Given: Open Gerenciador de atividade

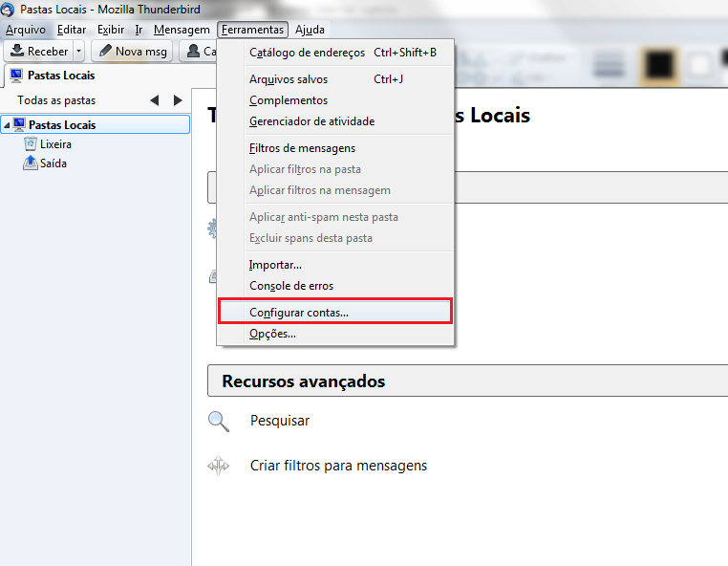Looking at the screenshot, I should 335,121.
